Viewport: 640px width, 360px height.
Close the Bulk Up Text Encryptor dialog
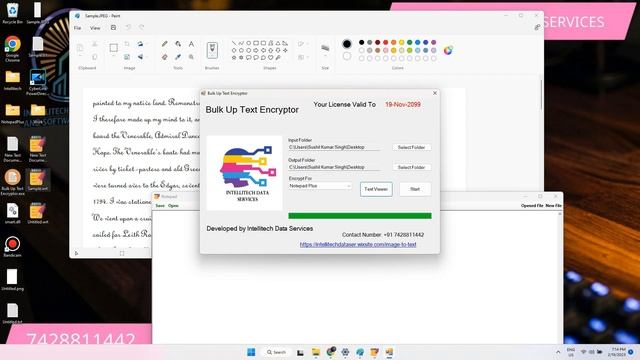435,93
